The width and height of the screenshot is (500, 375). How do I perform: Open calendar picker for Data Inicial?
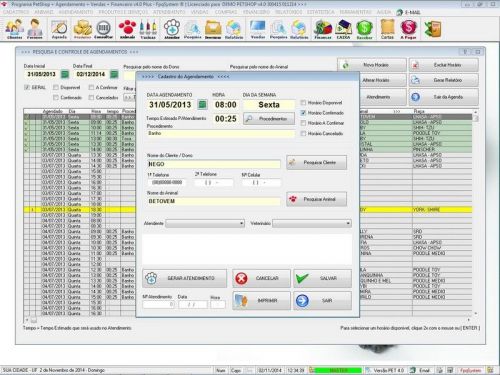[x=65, y=74]
